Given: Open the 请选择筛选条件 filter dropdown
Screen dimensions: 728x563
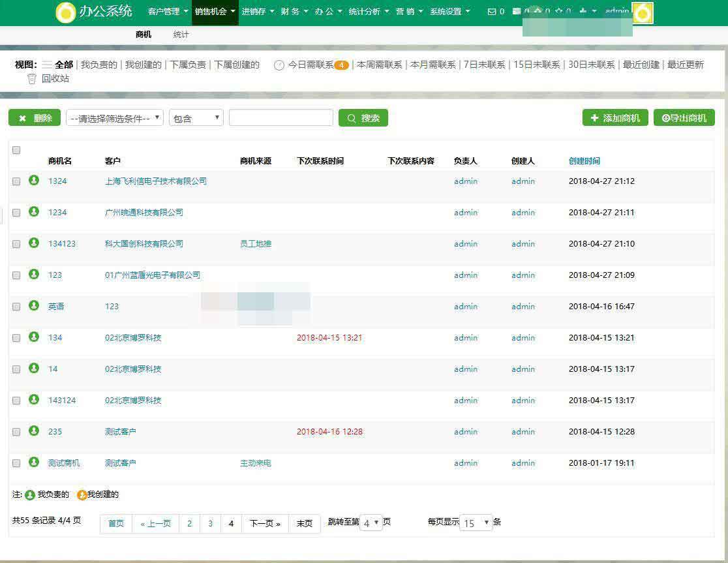Looking at the screenshot, I should (115, 118).
